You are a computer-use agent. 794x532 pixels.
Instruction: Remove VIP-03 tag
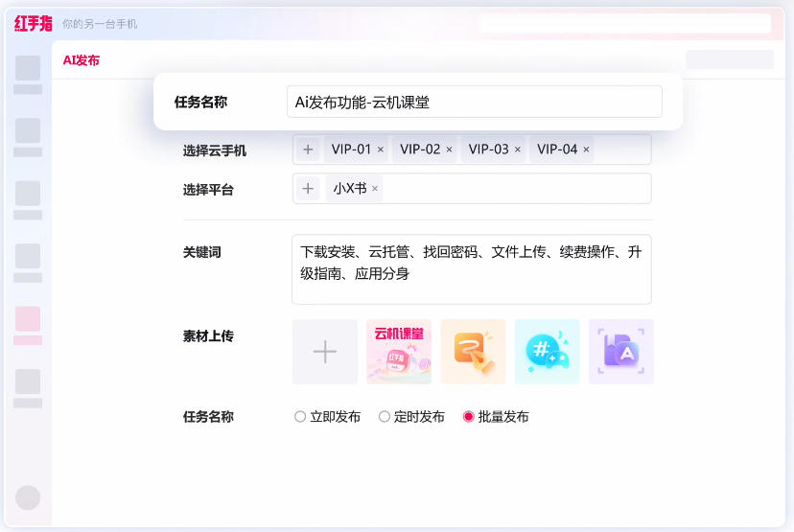[518, 150]
